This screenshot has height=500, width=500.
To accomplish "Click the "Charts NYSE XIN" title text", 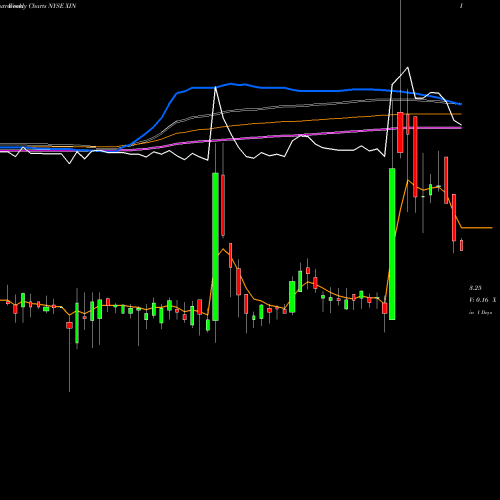I will (x=52, y=6).
